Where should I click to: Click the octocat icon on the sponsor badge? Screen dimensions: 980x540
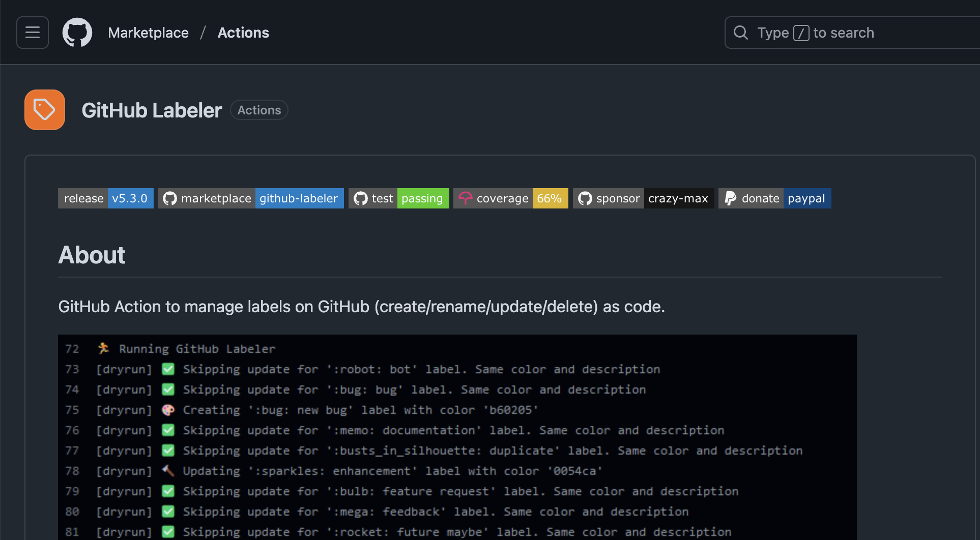point(585,198)
